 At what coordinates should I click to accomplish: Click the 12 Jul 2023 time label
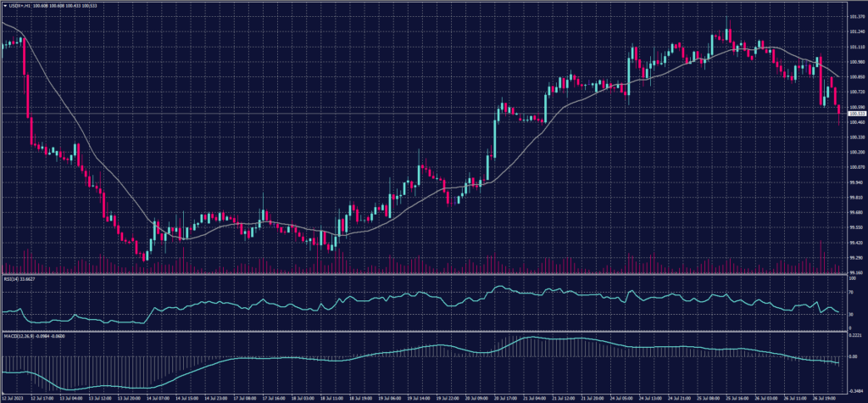click(x=12, y=396)
